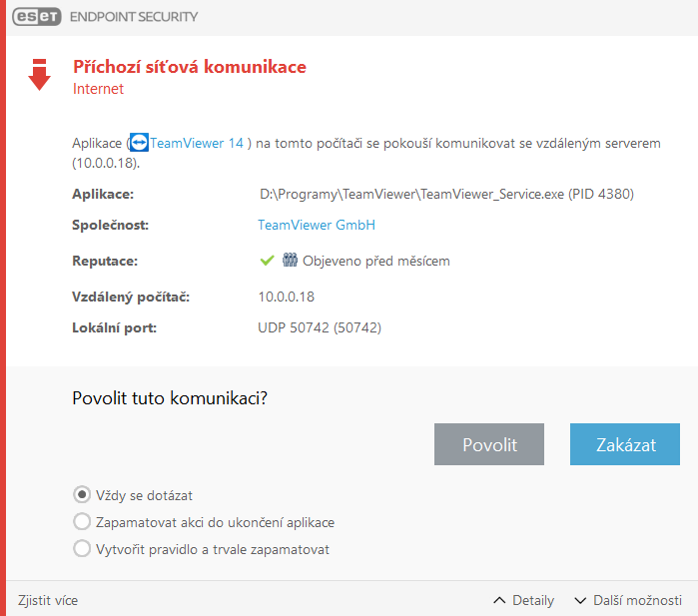Screen dimensions: 698x616
Task: Click the 'Zjistit více' link
Action: [48, 600]
